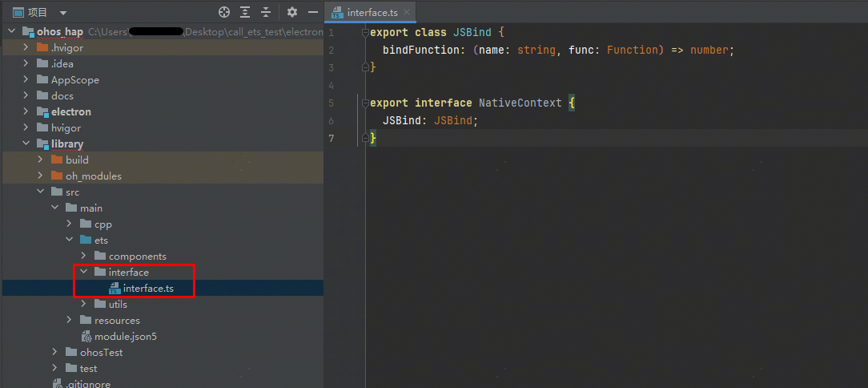Expand the cpp folder
The width and height of the screenshot is (868, 388).
(69, 224)
